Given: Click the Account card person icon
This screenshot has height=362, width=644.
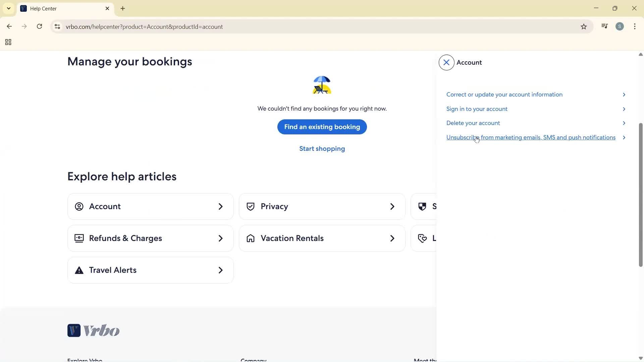Looking at the screenshot, I should [79, 206].
